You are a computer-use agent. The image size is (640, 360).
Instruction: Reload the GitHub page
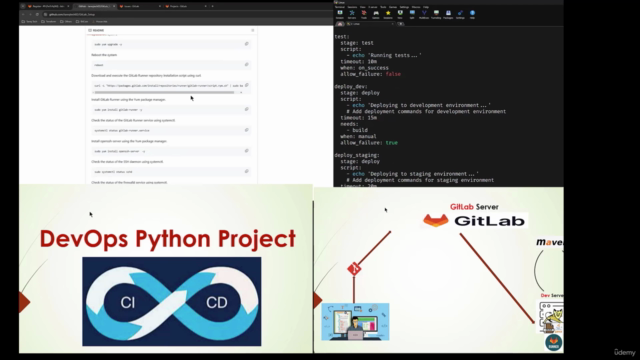[37, 14]
